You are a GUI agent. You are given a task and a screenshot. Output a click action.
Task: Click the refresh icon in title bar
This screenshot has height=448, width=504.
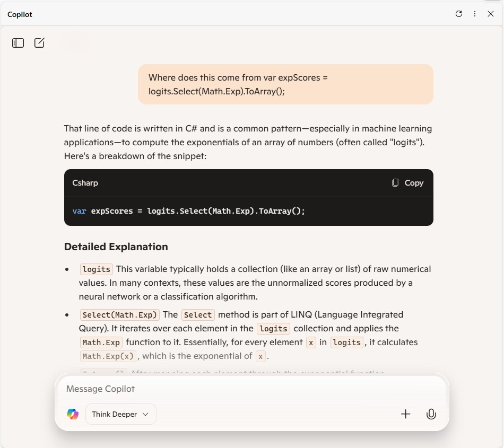click(459, 14)
